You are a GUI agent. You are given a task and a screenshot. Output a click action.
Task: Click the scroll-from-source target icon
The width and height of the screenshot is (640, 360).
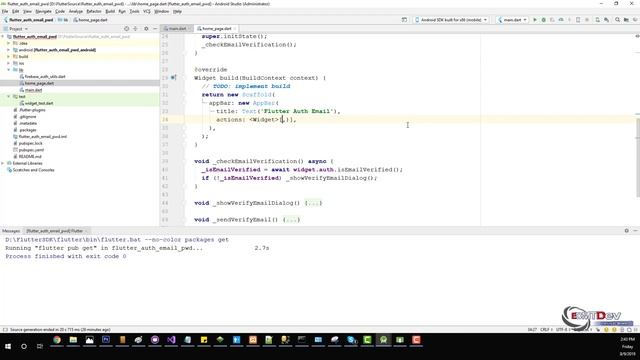127,29
